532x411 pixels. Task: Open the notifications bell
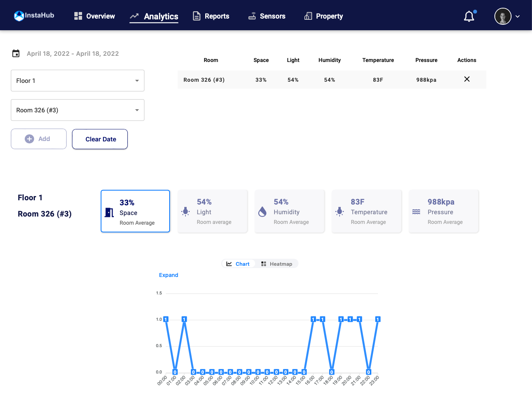[x=469, y=16]
